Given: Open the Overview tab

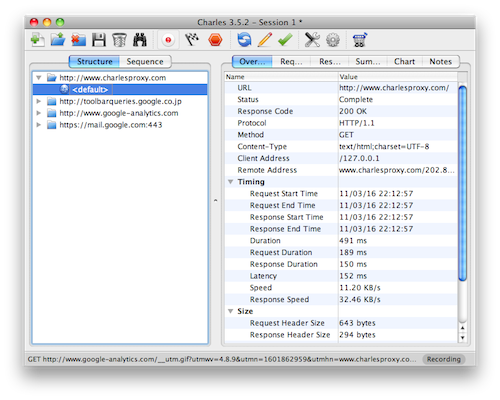Looking at the screenshot, I should pyautogui.click(x=252, y=62).
